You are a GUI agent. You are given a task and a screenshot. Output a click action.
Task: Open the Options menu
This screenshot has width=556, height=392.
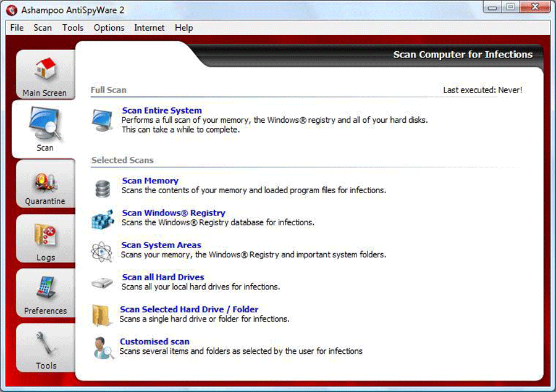(x=109, y=28)
